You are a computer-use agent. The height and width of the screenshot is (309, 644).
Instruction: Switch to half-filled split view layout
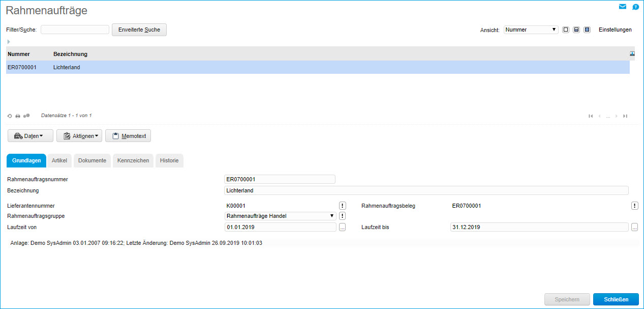[576, 30]
